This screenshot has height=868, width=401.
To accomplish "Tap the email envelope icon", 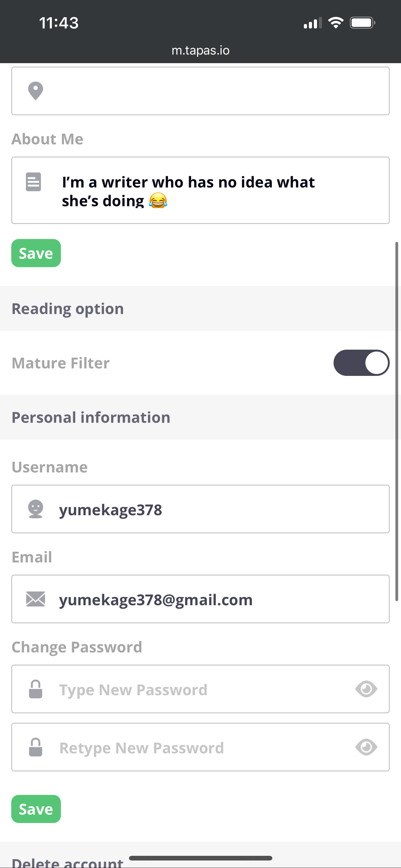I will [x=35, y=599].
